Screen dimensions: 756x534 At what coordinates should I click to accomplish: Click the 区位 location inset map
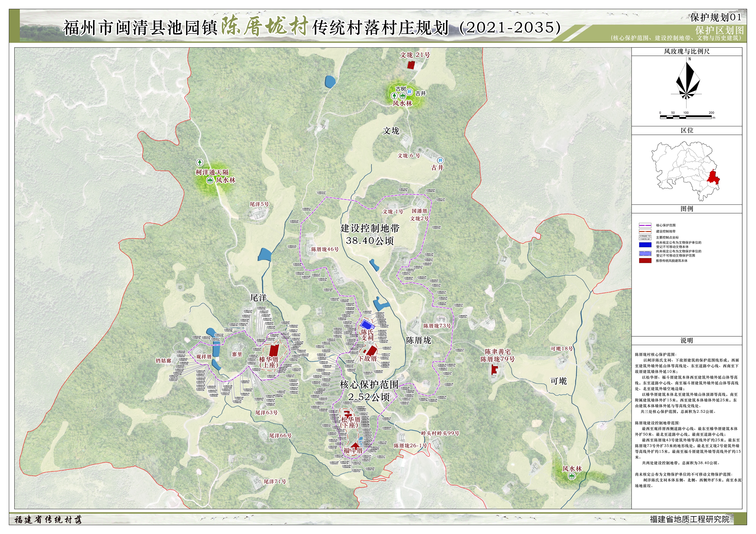tap(685, 171)
